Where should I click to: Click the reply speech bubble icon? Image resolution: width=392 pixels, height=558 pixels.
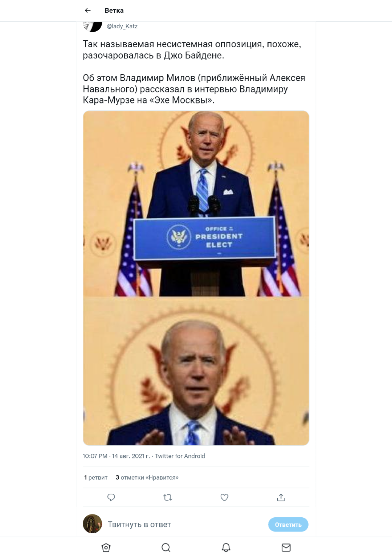point(111,497)
